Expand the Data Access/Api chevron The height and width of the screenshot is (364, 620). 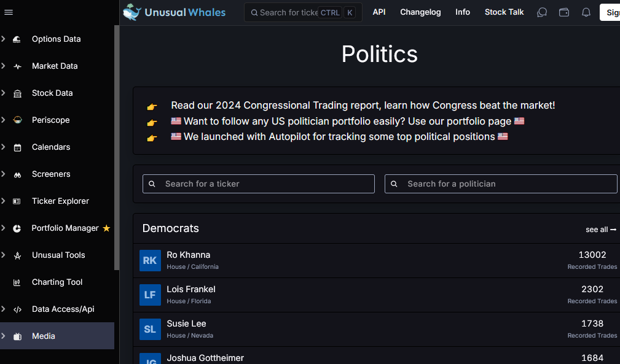(x=3, y=308)
